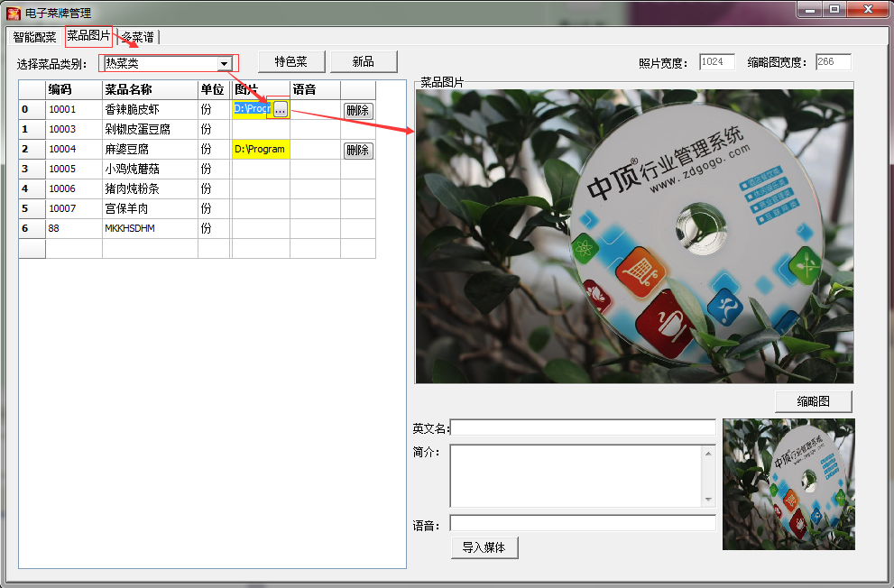Delete image for 麻婆豆腐 row
Screen dimensions: 894x588
tap(358, 151)
